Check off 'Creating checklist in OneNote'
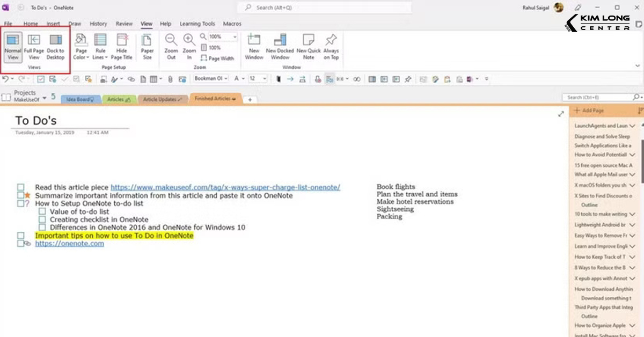 click(x=42, y=219)
